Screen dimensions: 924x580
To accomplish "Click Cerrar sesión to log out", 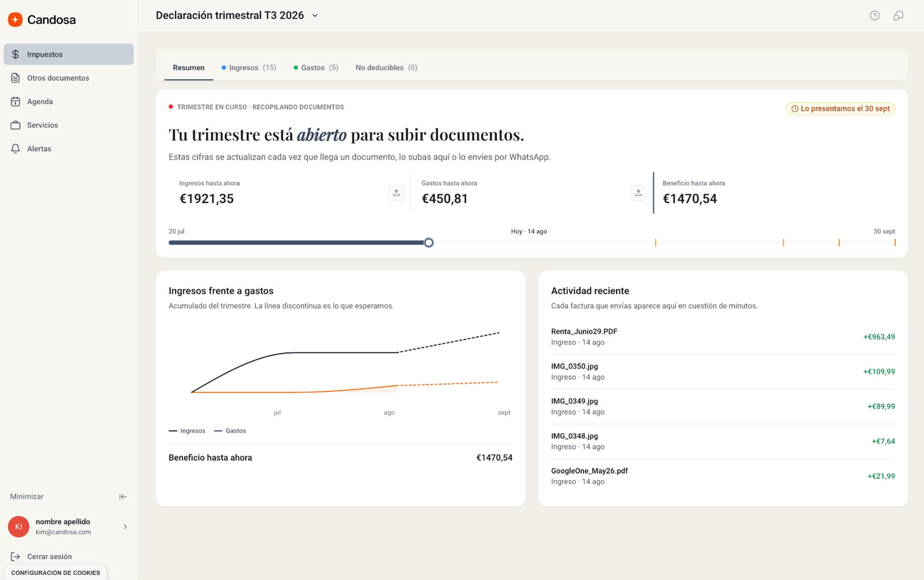I will (x=42, y=557).
